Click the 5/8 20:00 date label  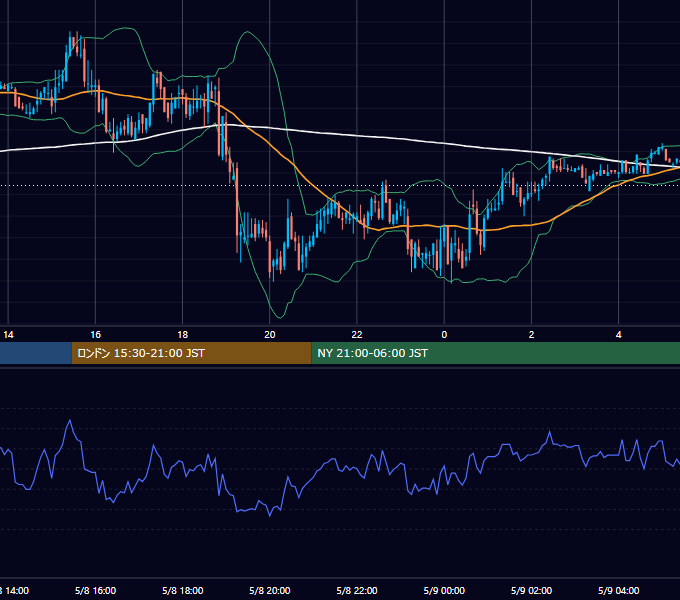270,590
